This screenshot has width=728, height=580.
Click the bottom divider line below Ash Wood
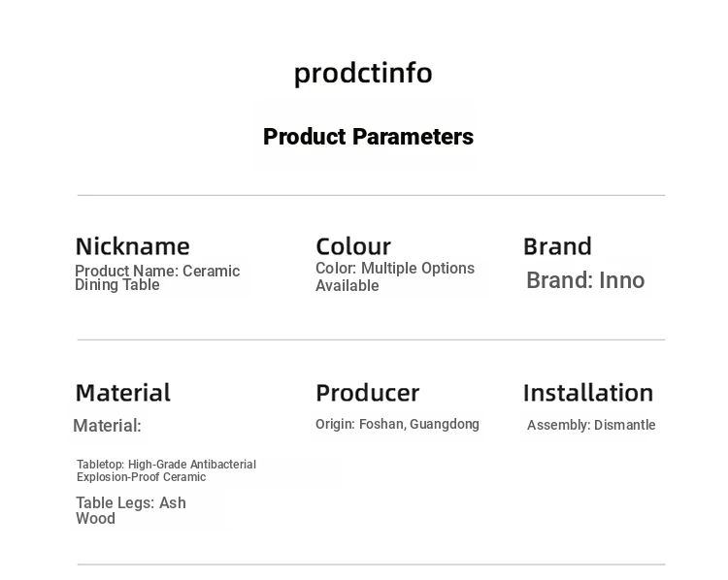pyautogui.click(x=371, y=564)
